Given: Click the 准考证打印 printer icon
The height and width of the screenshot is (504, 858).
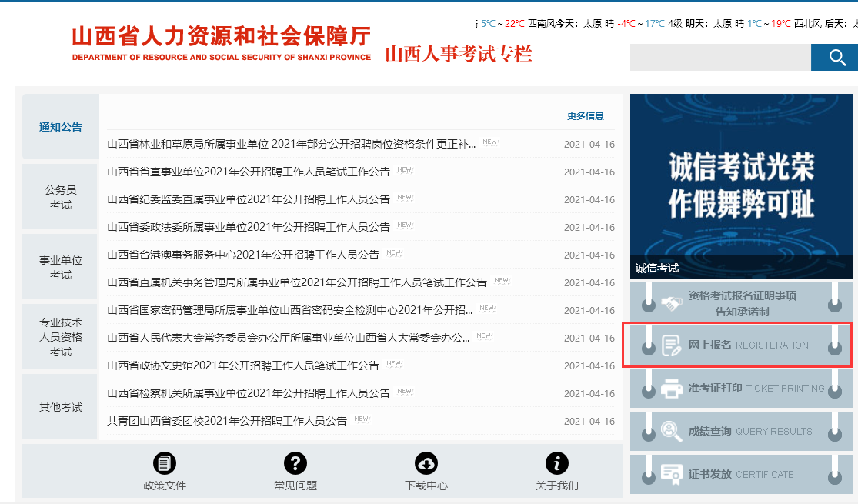Looking at the screenshot, I should (x=671, y=389).
